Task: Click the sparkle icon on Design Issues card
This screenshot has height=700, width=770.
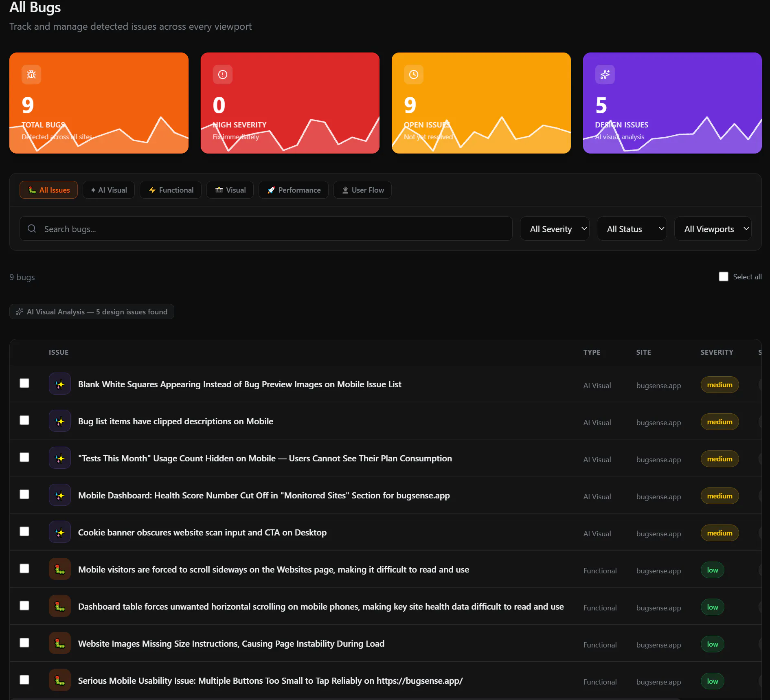Action: point(605,75)
